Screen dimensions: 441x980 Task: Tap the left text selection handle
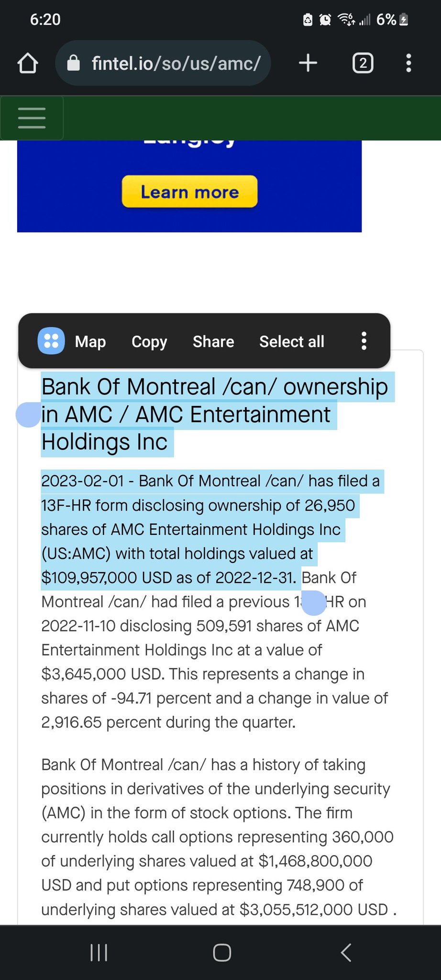(x=28, y=415)
